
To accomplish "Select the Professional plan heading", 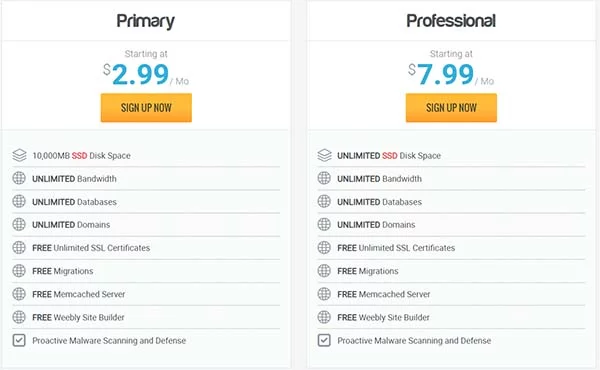I will (x=451, y=21).
